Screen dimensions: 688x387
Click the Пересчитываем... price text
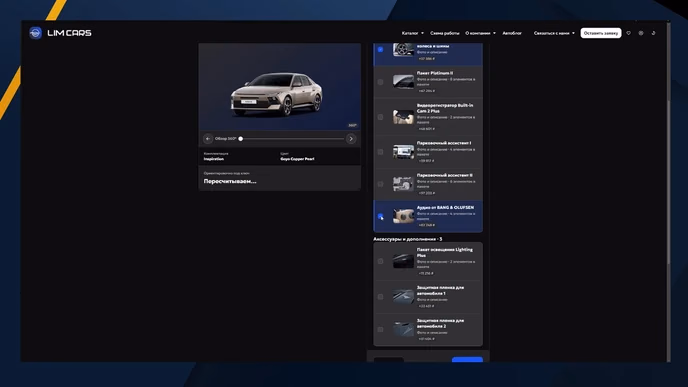(x=230, y=181)
